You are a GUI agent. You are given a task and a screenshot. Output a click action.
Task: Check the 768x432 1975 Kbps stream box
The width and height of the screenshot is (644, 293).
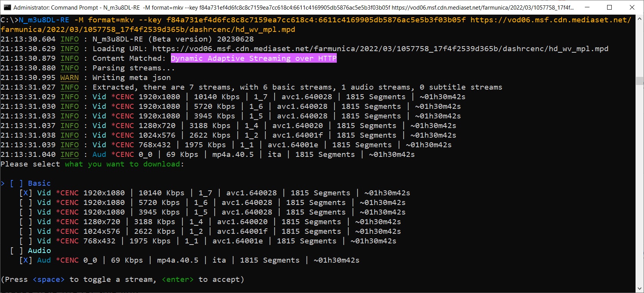(x=26, y=241)
